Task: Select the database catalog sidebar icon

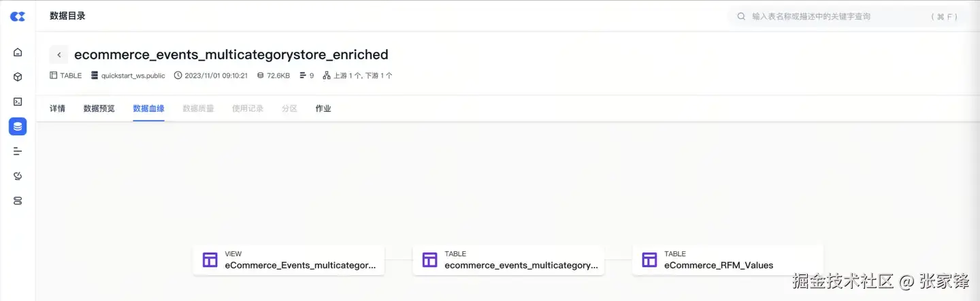Action: pyautogui.click(x=18, y=126)
